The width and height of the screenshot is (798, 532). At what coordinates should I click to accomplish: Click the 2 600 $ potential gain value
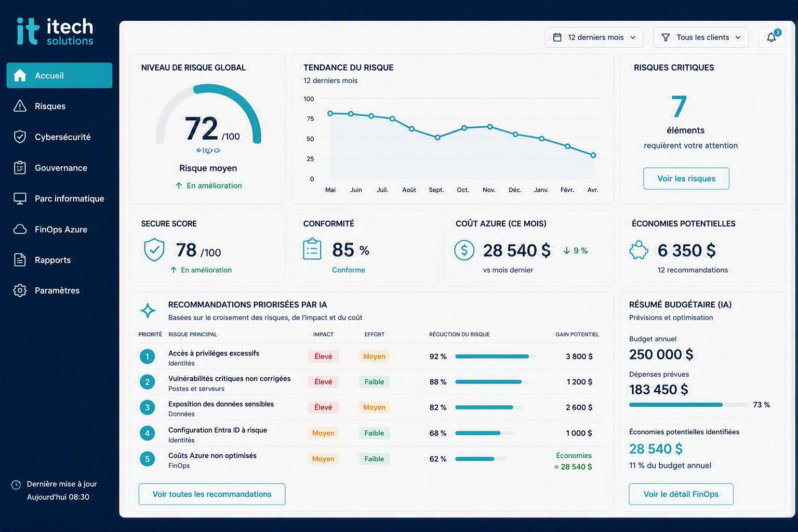[579, 407]
